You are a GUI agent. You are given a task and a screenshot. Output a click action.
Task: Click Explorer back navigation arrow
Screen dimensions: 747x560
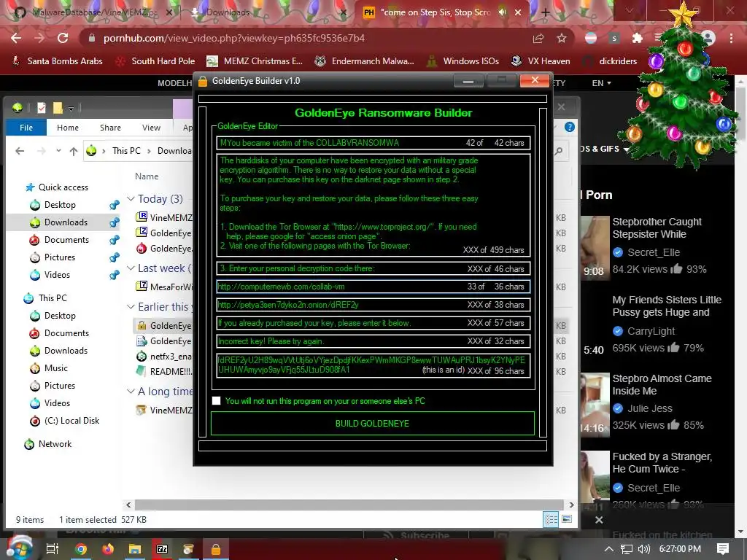click(20, 151)
